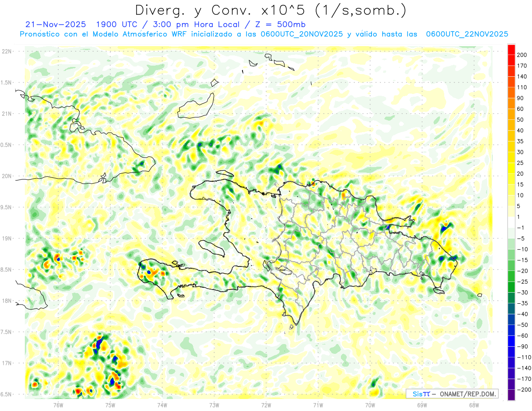This screenshot has width=532, height=411.
Task: Click the 76W longitude label
Action: (x=58, y=405)
